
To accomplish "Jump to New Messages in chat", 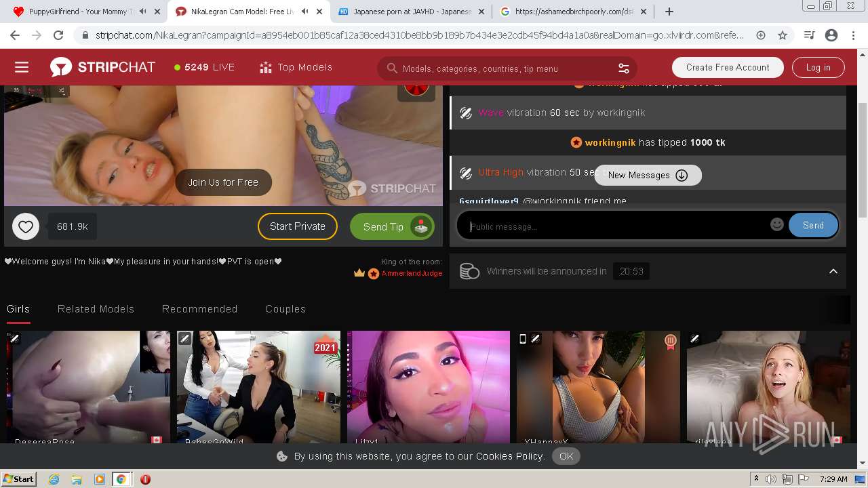I will (x=648, y=175).
